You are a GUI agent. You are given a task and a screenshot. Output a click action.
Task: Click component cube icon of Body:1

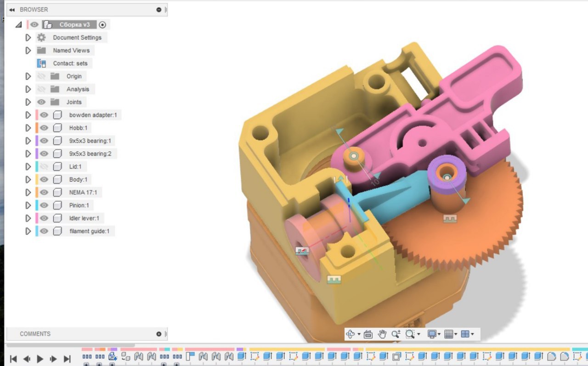point(57,179)
